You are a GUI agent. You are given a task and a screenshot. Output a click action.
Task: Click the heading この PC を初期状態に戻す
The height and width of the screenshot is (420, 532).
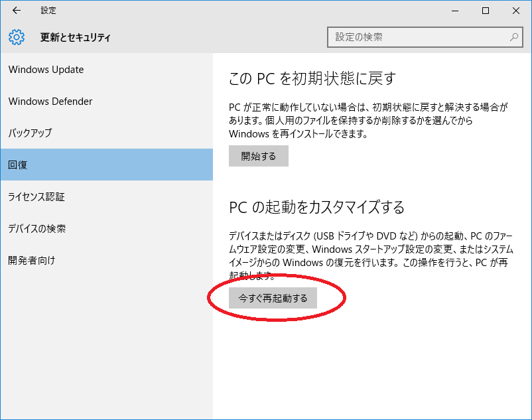coord(312,78)
